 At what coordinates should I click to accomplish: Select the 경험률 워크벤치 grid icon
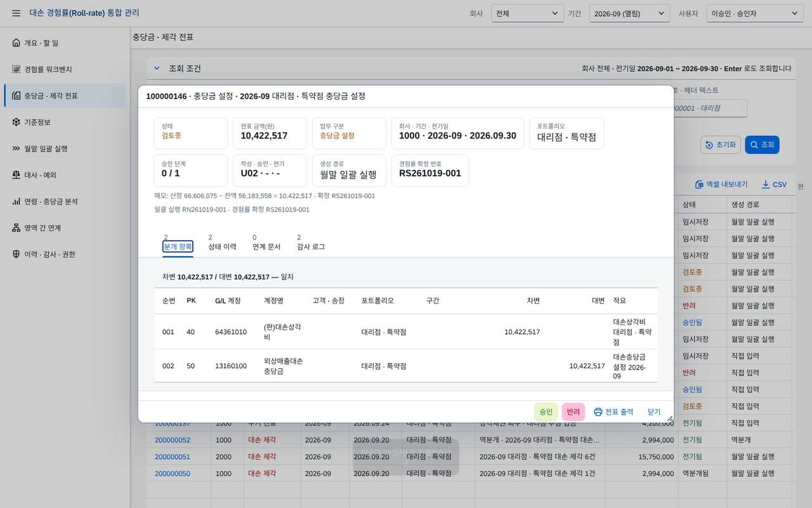pos(16,69)
